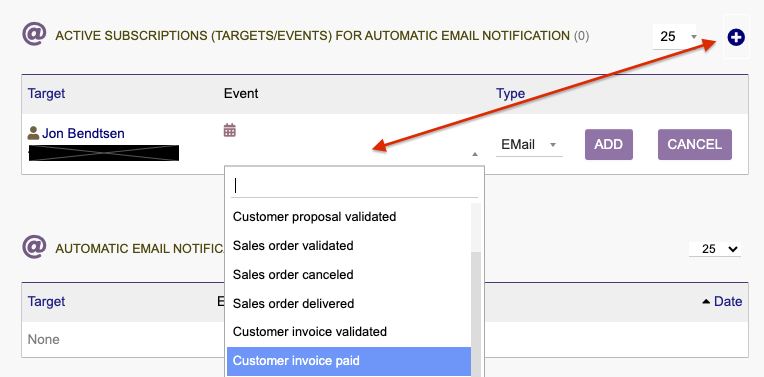The height and width of the screenshot is (377, 764).
Task: Click the @ icon beside Automatic Email Notifications heading
Action: (35, 247)
